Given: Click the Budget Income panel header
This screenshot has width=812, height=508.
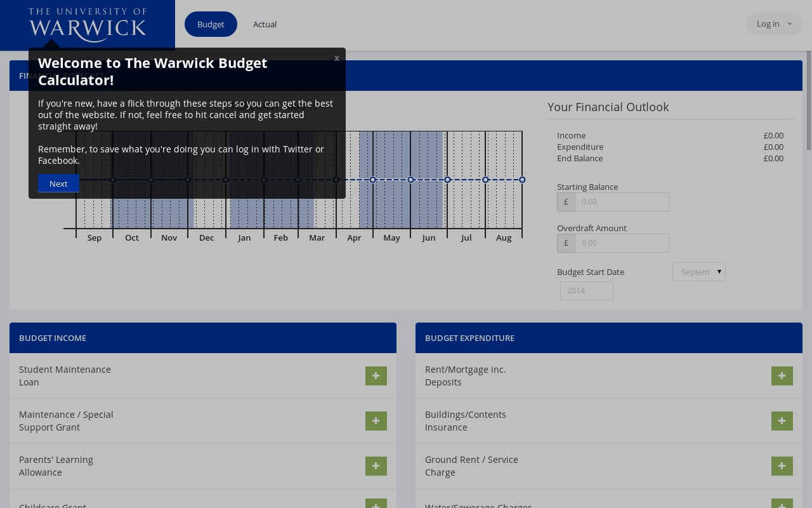Looking at the screenshot, I should [203, 338].
